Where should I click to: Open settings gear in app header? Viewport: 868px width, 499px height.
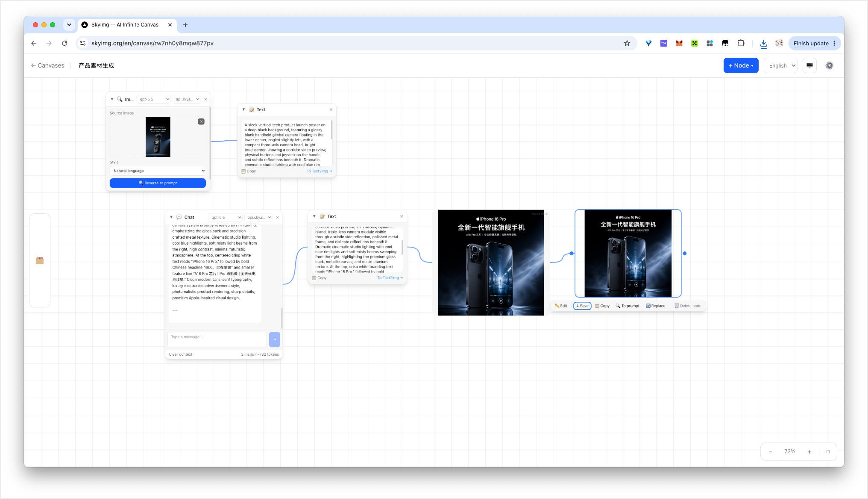[829, 65]
